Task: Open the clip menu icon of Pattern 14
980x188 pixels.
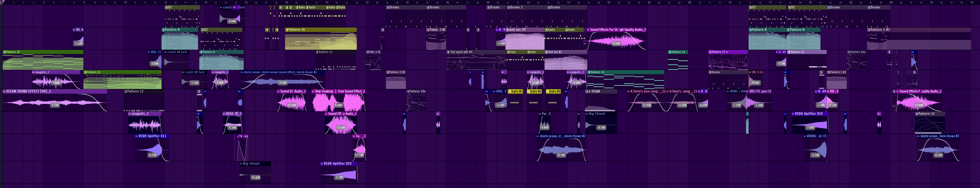Action: pyautogui.click(x=789, y=52)
